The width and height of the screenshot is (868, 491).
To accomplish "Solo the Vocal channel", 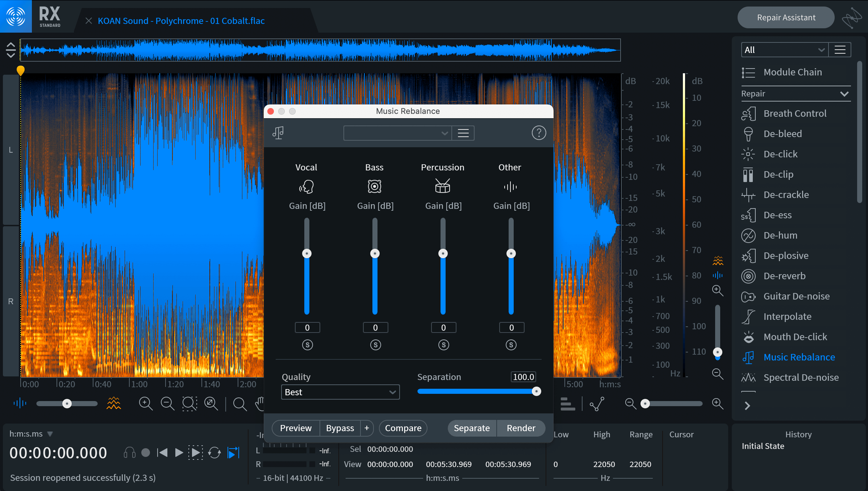I will [x=307, y=345].
